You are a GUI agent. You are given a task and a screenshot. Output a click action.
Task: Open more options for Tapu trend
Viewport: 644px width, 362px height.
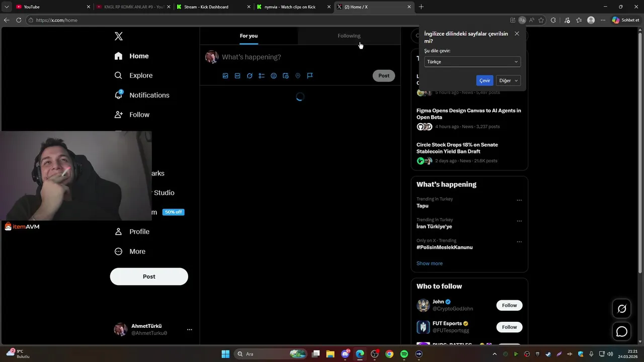click(x=519, y=200)
